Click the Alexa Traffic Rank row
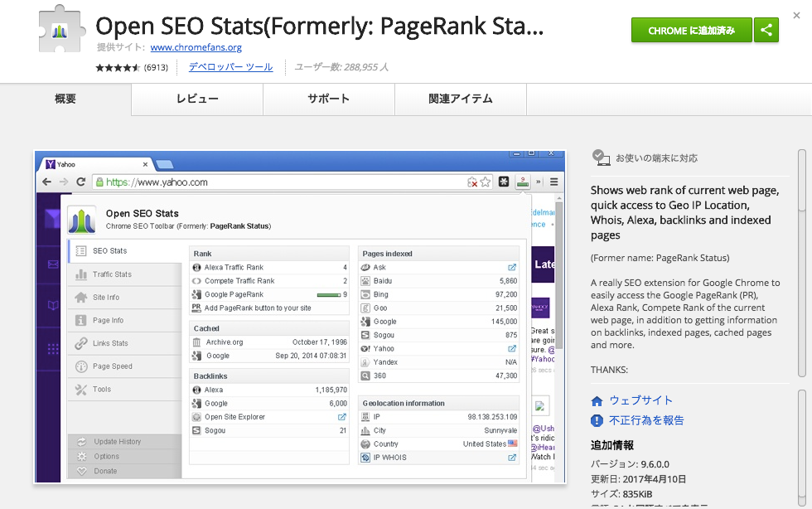This screenshot has height=509, width=812. (x=269, y=268)
